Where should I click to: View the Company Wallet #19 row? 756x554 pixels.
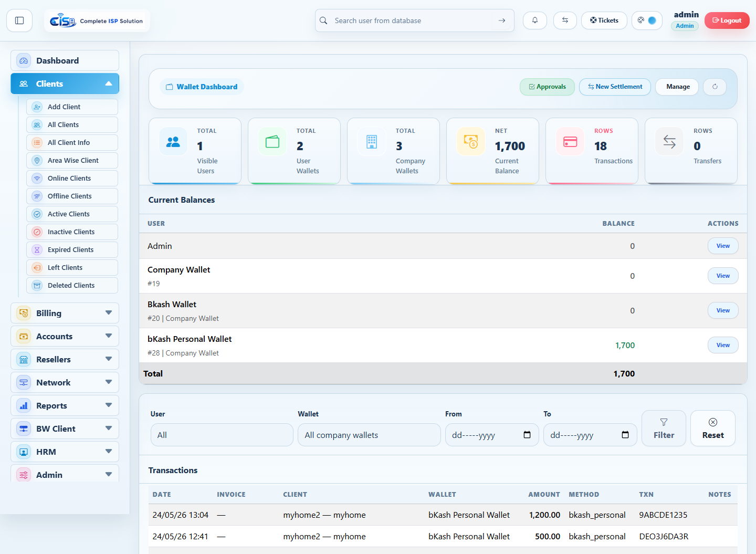[723, 276]
